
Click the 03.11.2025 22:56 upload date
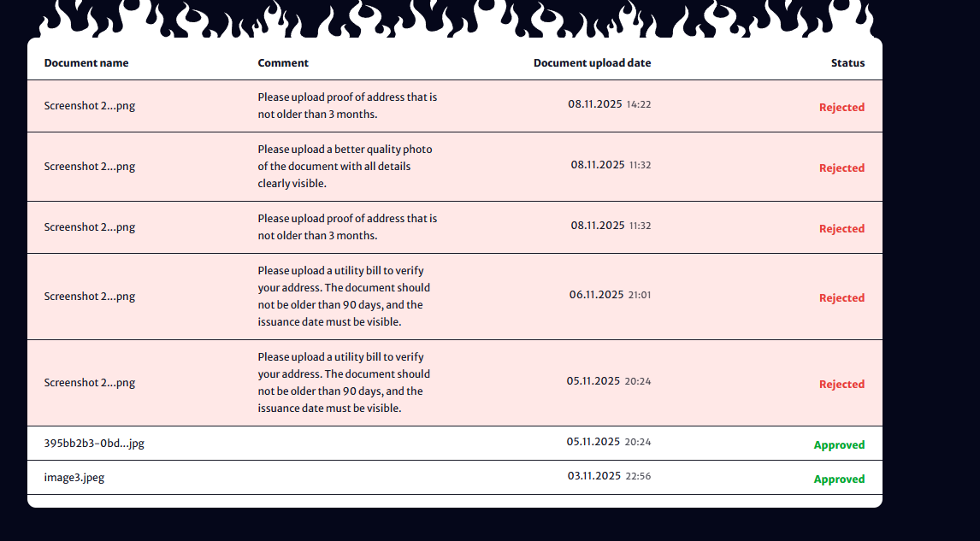point(609,476)
